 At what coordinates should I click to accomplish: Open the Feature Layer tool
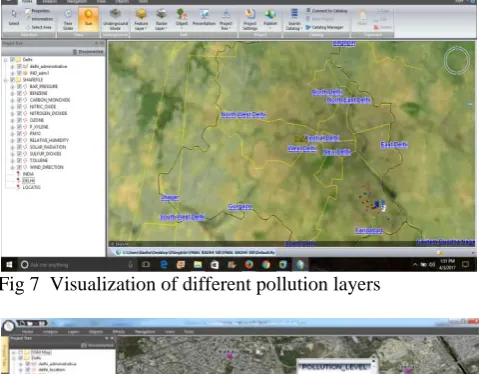(x=141, y=19)
